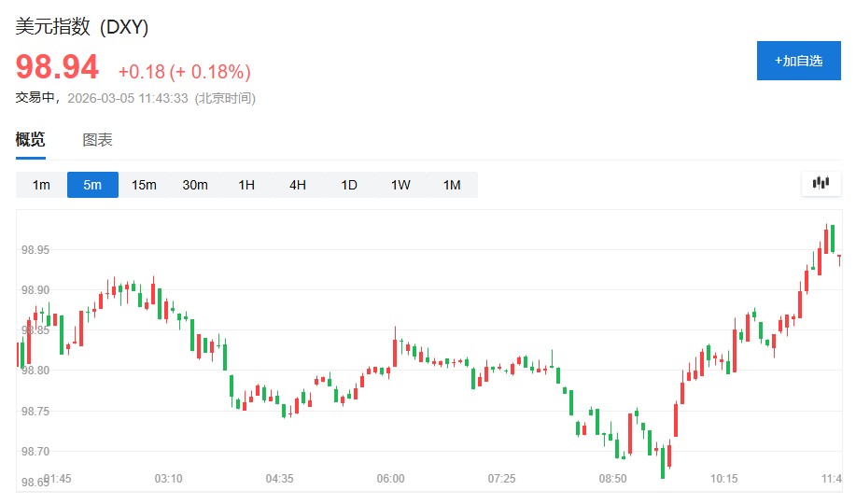
Task: Select the 1W weekly interval
Action: coord(400,185)
